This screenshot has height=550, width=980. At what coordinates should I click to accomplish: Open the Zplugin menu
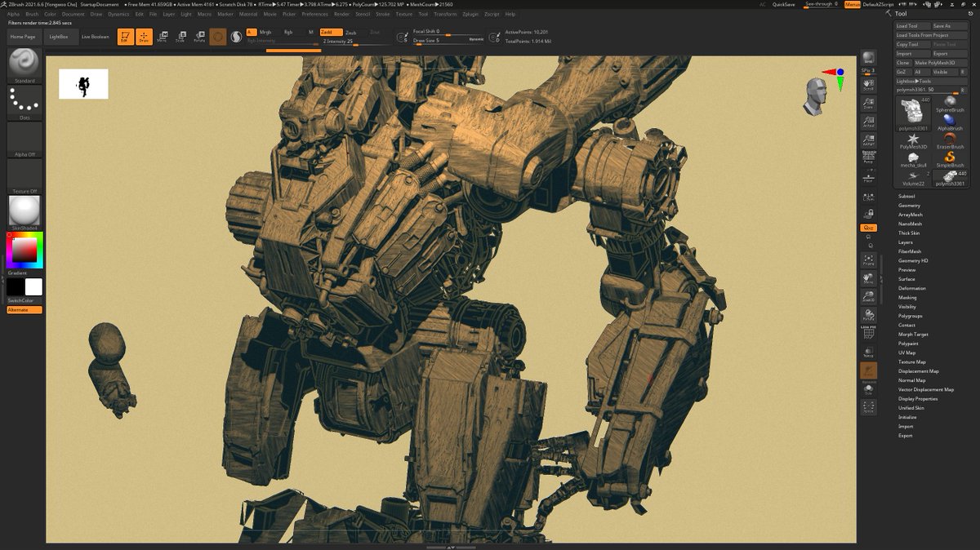(470, 14)
